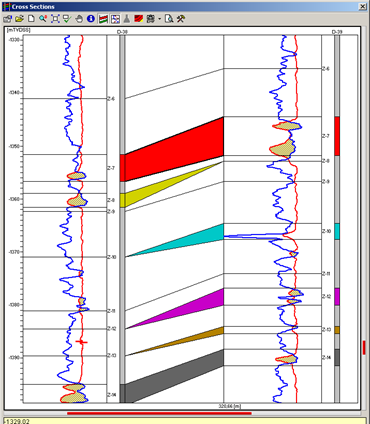Click Z-6 label on right well
The height and width of the screenshot is (424, 370).
pyautogui.click(x=326, y=69)
